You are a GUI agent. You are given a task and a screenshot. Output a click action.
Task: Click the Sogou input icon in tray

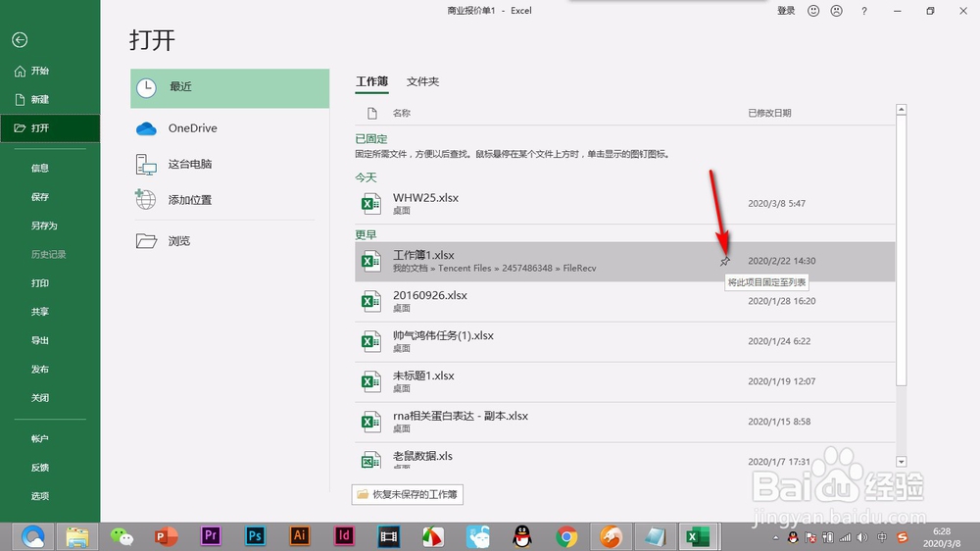click(902, 537)
